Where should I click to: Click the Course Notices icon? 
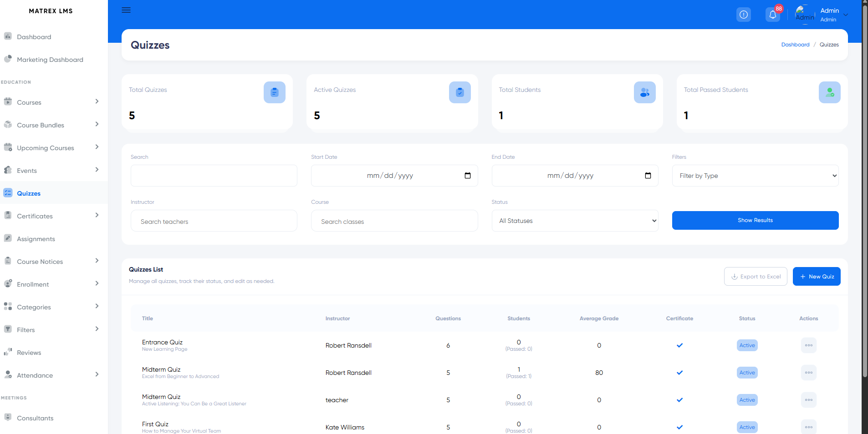coord(8,261)
